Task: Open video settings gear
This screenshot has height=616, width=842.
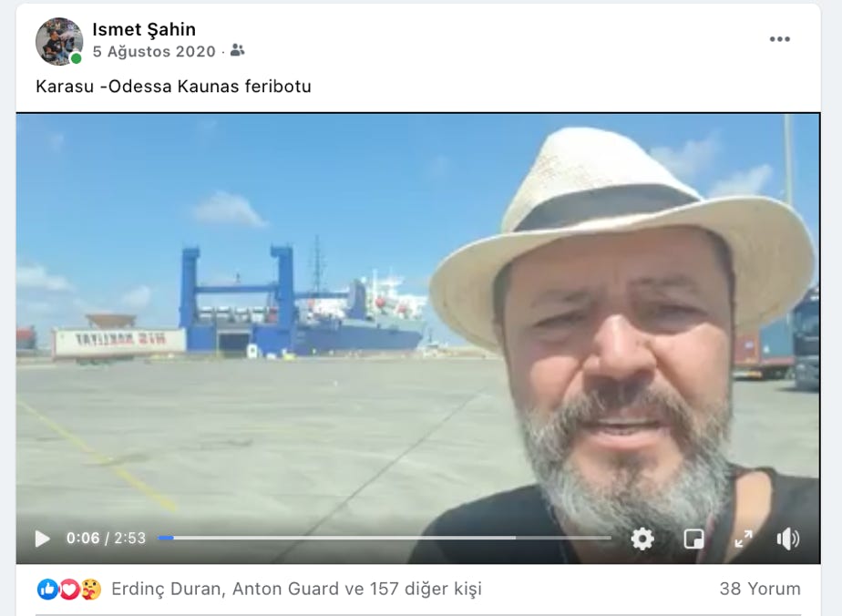Action: [x=642, y=539]
